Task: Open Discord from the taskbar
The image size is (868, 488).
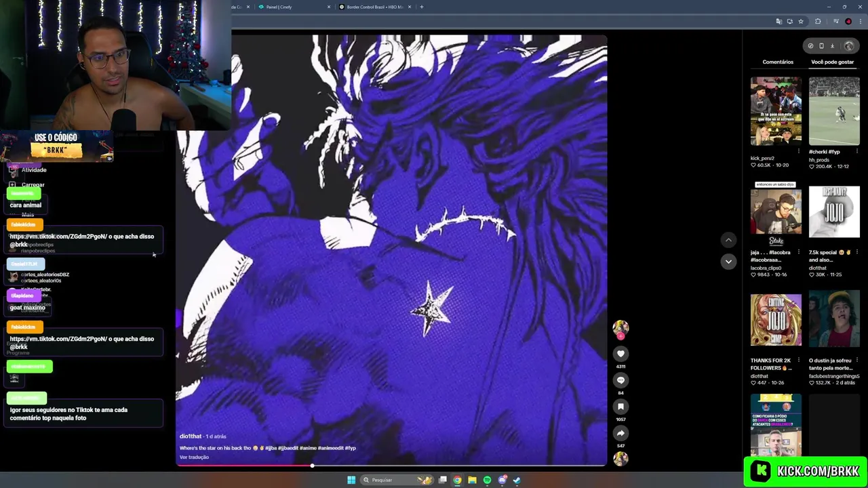Action: [x=502, y=480]
